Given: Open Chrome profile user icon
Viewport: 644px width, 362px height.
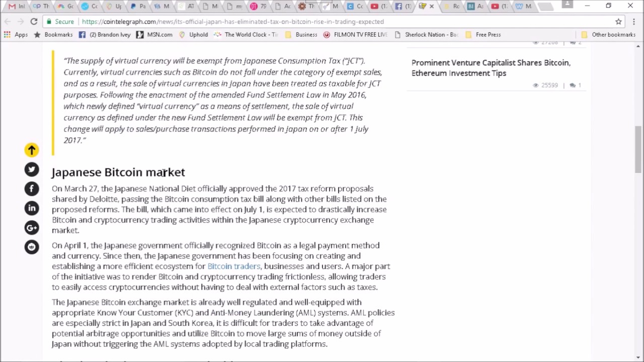Looking at the screenshot, I should (x=568, y=5).
